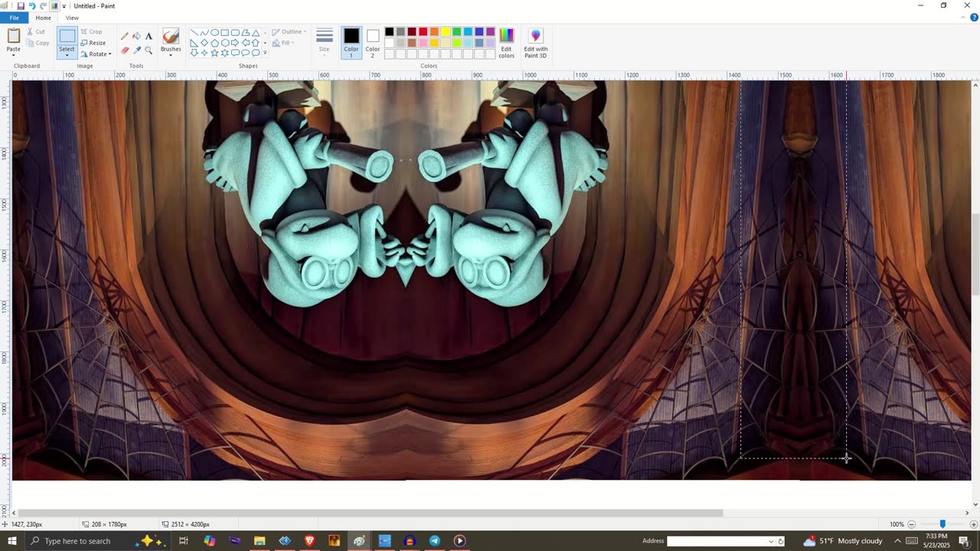Pick the green color swatch

(457, 32)
